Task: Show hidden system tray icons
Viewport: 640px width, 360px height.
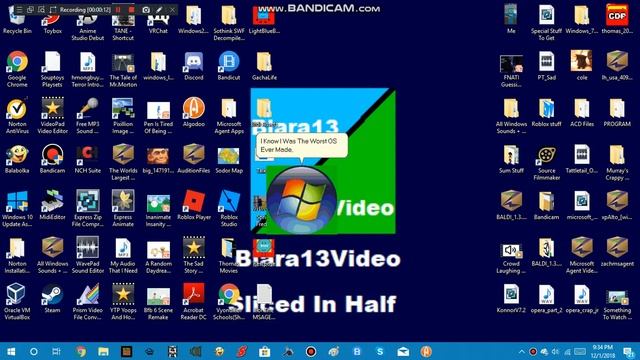Action: (x=522, y=351)
